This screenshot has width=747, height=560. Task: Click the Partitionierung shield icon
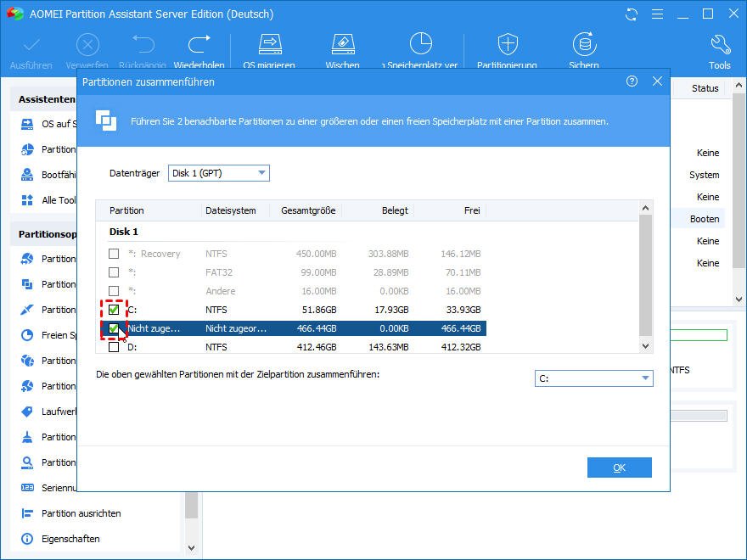tap(507, 46)
